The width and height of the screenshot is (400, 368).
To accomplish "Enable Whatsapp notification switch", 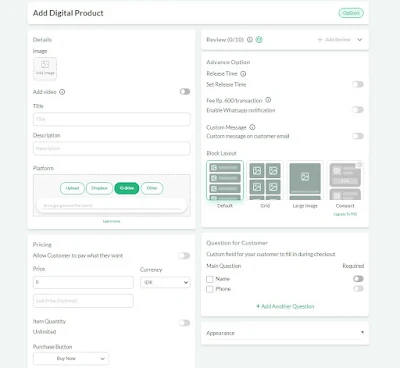I will point(358,110).
